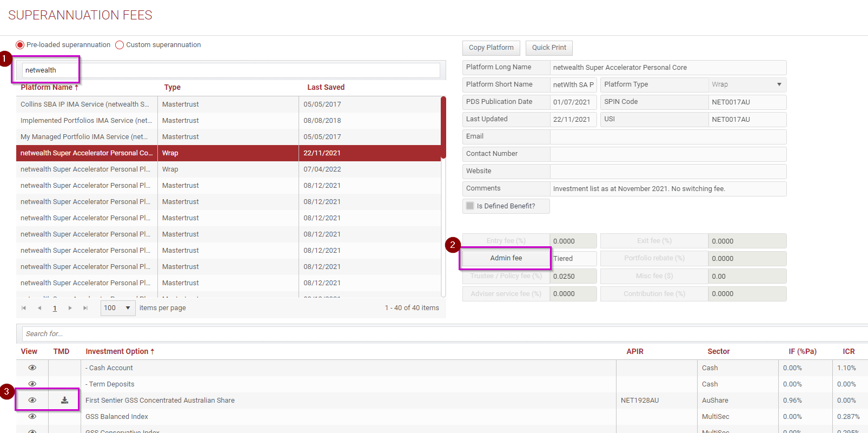Click the Quick Print button
Screen dimensions: 868x433
point(549,48)
